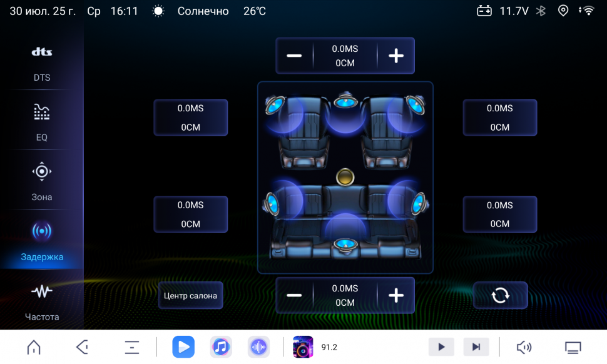Screen dimensions: 607x364
Task: Decrease top center speaker delay with minus
Action: point(294,56)
